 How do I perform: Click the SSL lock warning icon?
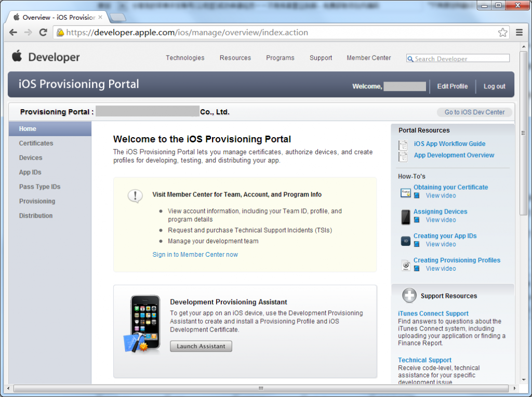pyautogui.click(x=60, y=33)
